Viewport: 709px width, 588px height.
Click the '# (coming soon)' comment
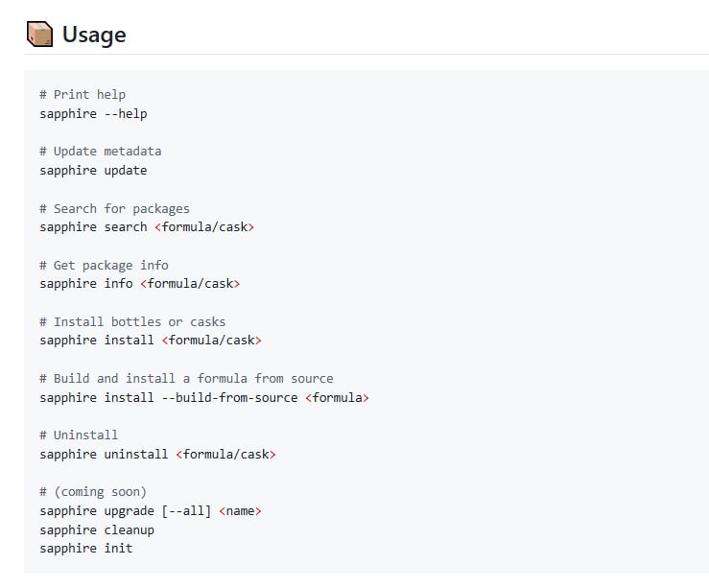(93, 491)
